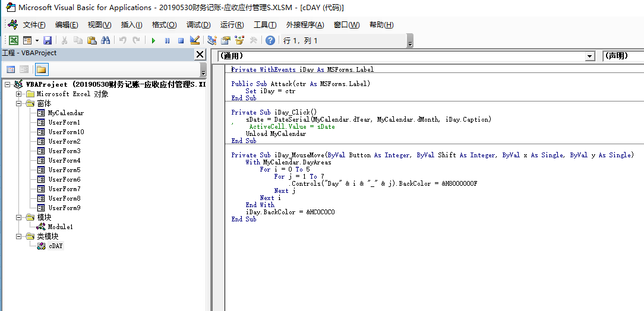Open the 工具(T) menu
This screenshot has height=311, width=644.
point(265,25)
